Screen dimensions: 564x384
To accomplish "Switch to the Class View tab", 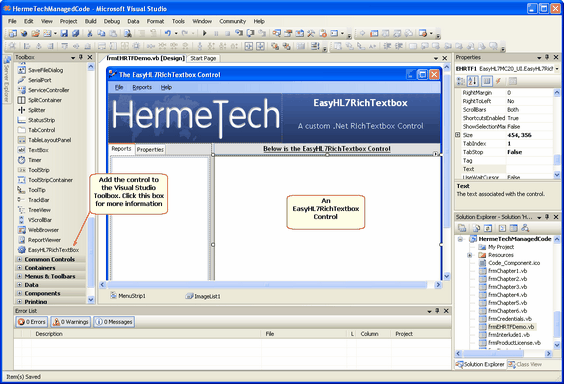I will coord(525,364).
